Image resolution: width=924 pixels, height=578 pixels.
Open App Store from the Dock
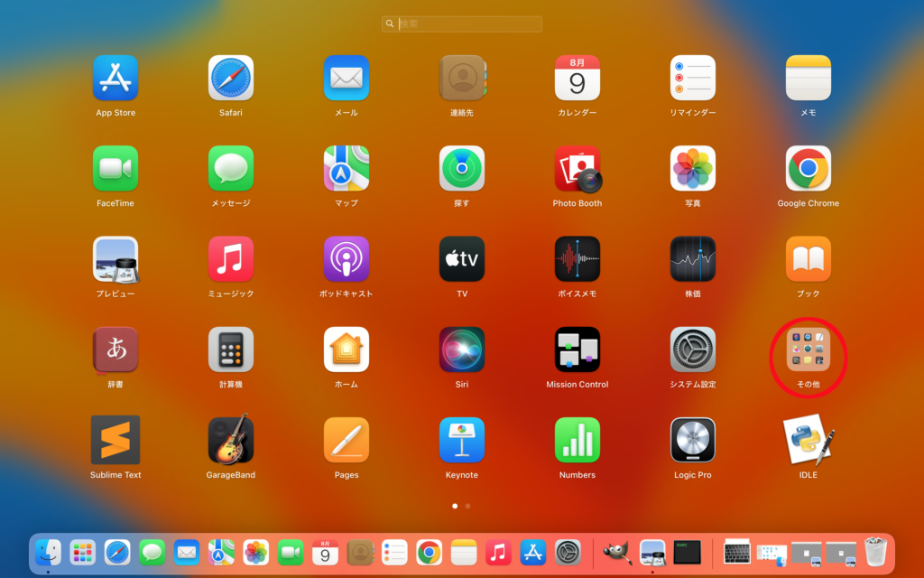pos(533,553)
